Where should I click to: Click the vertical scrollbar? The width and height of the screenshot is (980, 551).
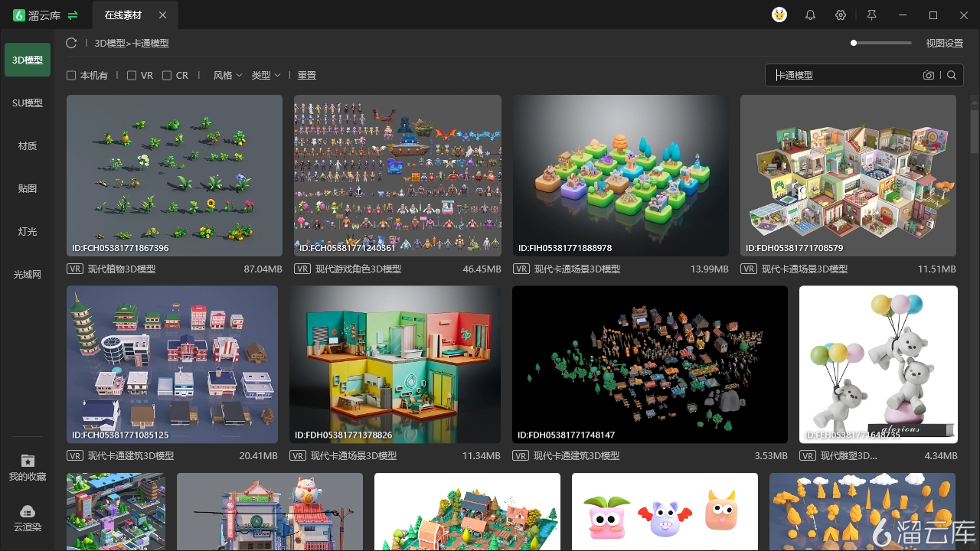975,131
